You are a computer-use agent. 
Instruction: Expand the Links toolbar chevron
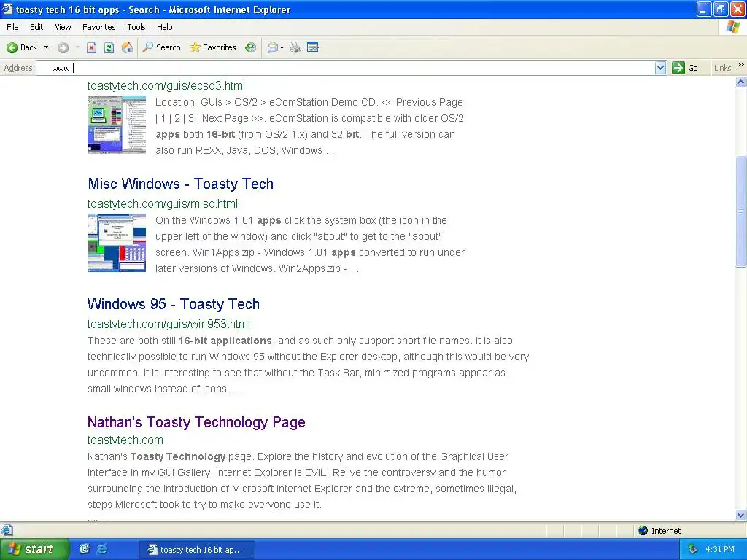click(741, 65)
